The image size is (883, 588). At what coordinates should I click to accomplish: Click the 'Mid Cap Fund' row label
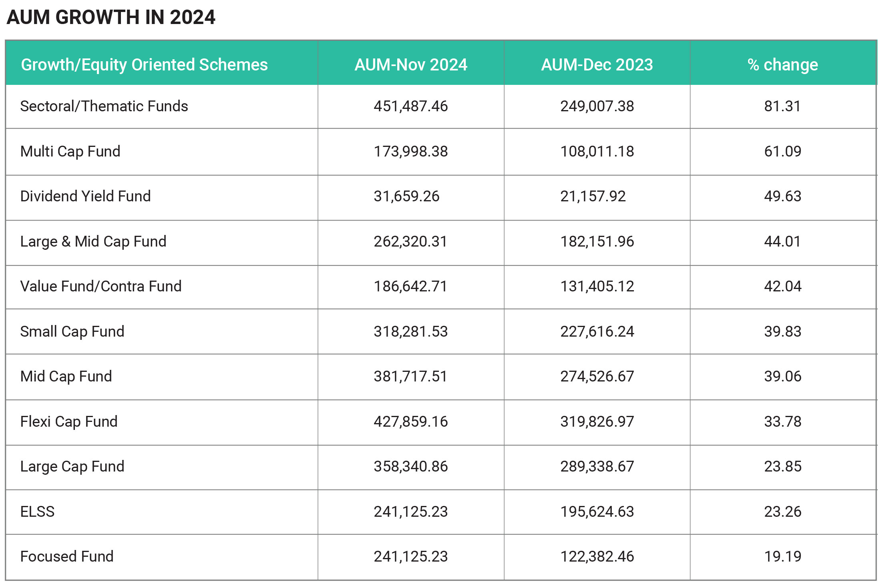[66, 376]
